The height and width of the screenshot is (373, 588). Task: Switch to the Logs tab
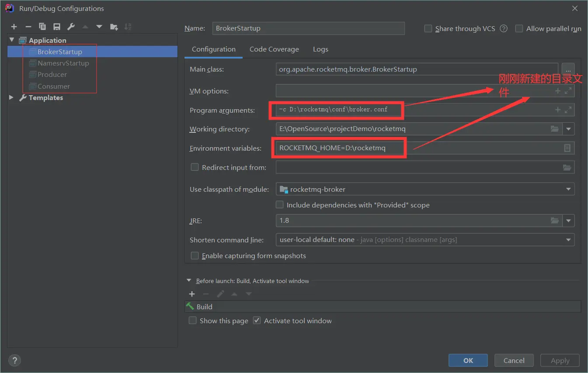coord(320,49)
